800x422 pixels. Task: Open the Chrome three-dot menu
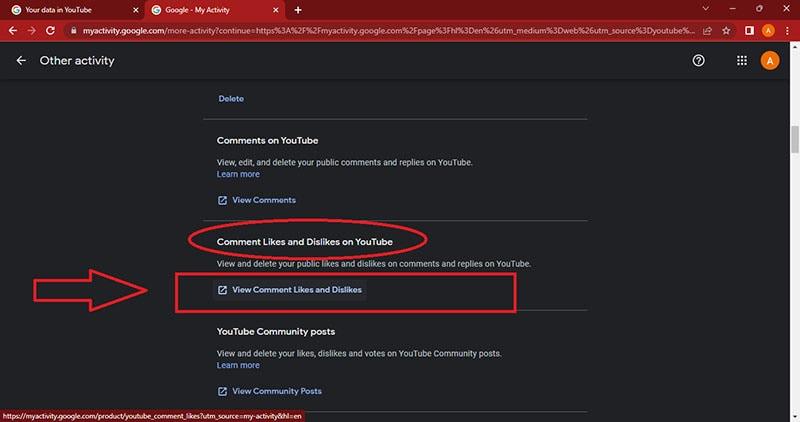click(789, 31)
